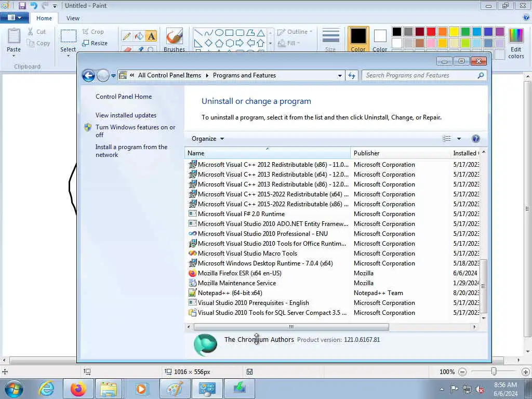The width and height of the screenshot is (532, 399).
Task: Switch to the View tab in Paint
Action: coord(73,18)
